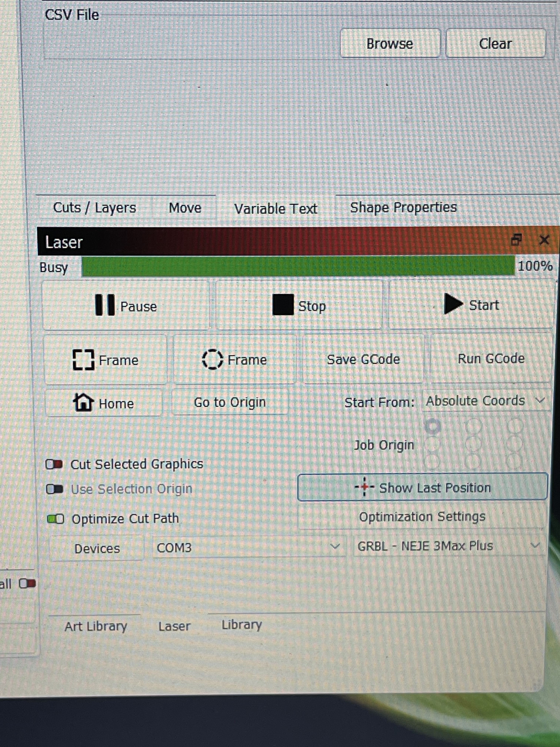
Task: Clear the CSV file selection
Action: 495,44
